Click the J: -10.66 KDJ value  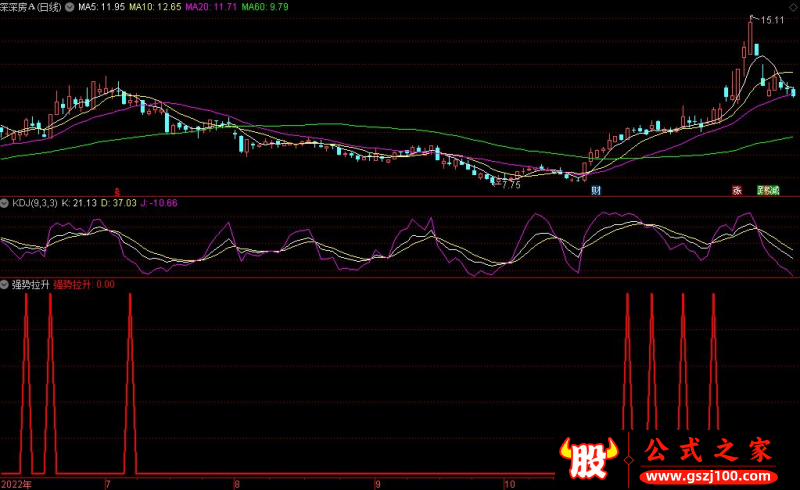click(x=157, y=203)
